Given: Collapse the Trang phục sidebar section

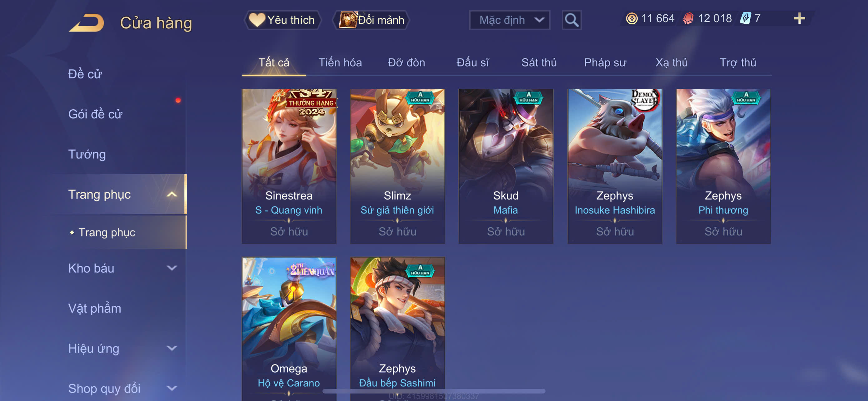Looking at the screenshot, I should tap(172, 194).
